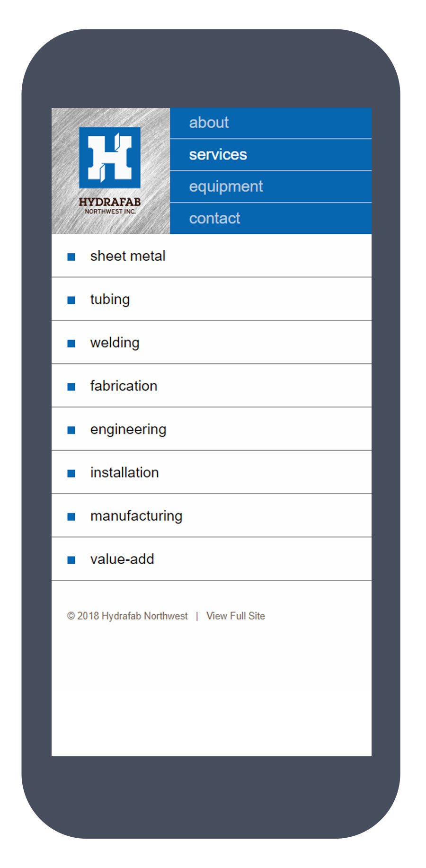Click the blue bullet next to tubing
The image size is (426, 868).
point(71,300)
